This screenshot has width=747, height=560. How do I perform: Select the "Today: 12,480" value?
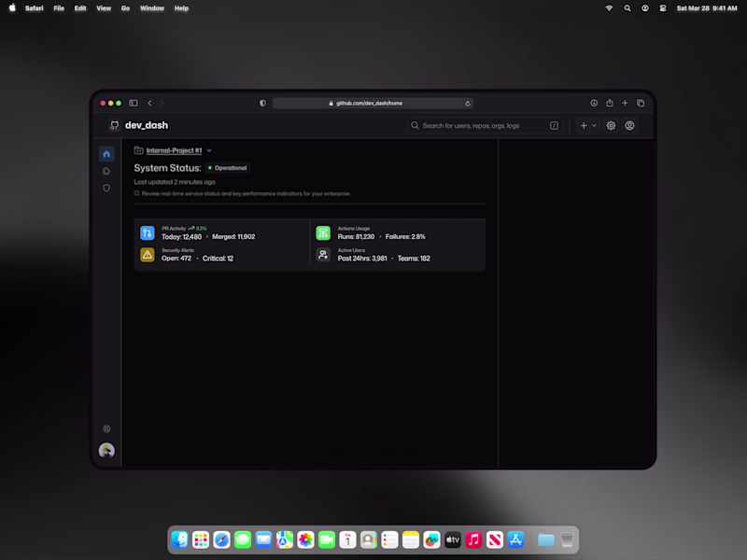181,237
